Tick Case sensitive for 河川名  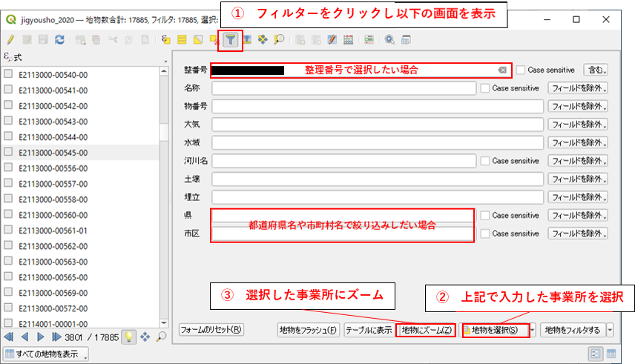tap(485, 161)
